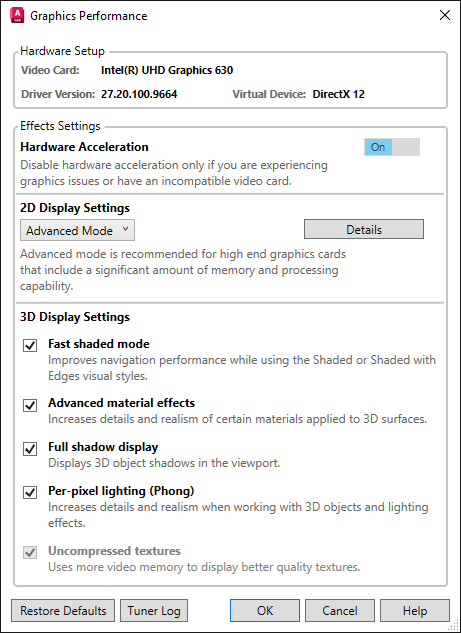The height and width of the screenshot is (633, 461).
Task: Click the resize grip at the dialog corner
Action: [454, 626]
